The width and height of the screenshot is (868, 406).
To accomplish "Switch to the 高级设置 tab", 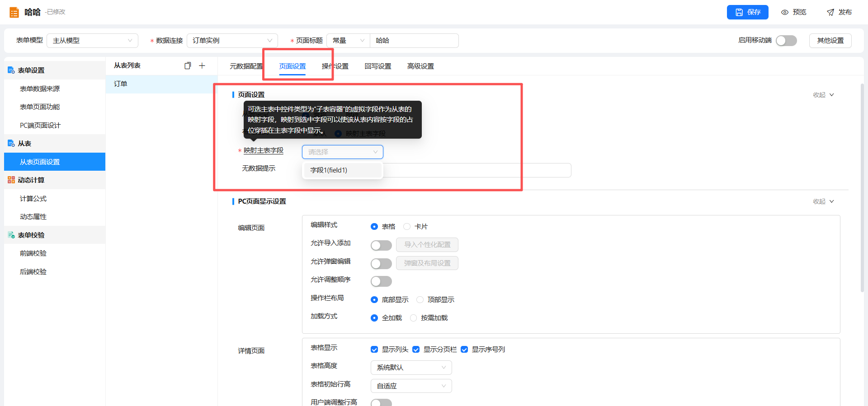I will pos(420,66).
